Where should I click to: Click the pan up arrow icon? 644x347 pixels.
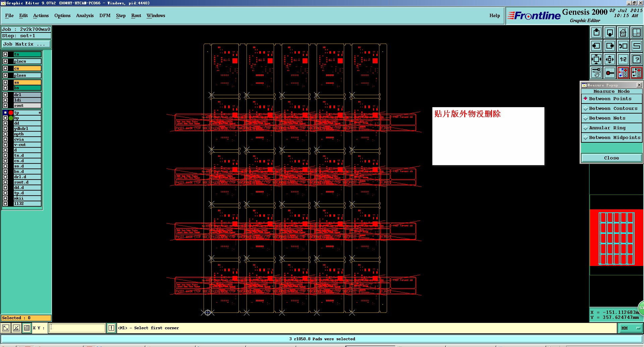tap(596, 32)
